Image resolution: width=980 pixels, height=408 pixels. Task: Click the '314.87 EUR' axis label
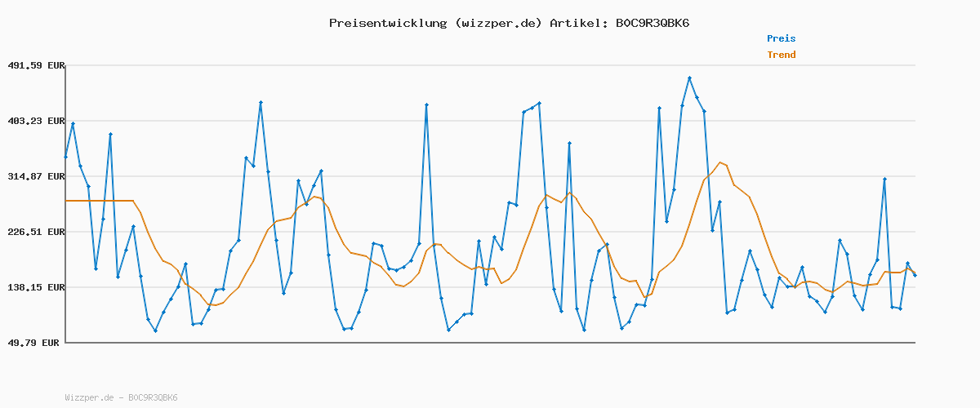[x=36, y=176]
